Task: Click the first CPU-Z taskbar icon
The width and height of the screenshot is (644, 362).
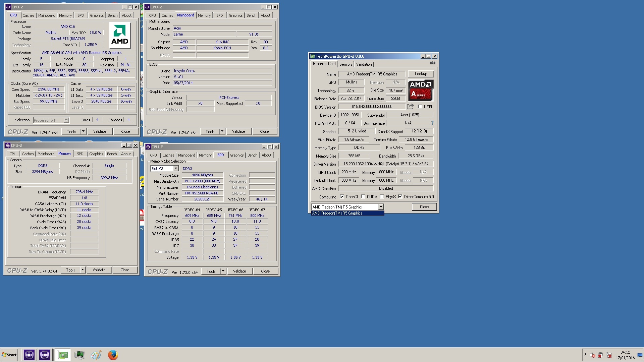Action: coord(29,355)
